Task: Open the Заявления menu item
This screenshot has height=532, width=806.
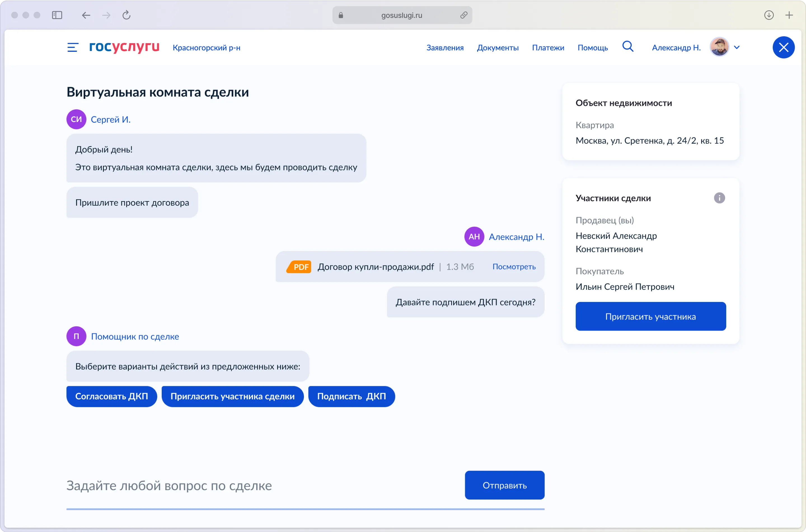Action: tap(445, 48)
